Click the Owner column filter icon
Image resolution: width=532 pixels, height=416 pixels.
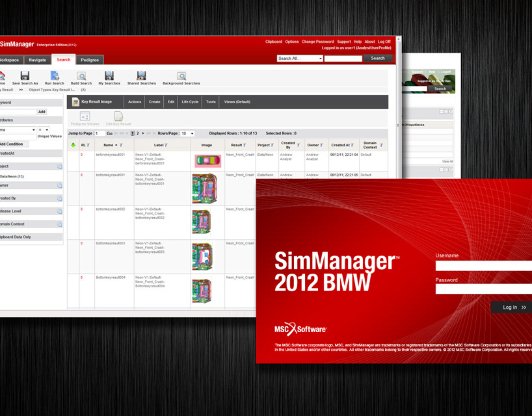point(321,145)
